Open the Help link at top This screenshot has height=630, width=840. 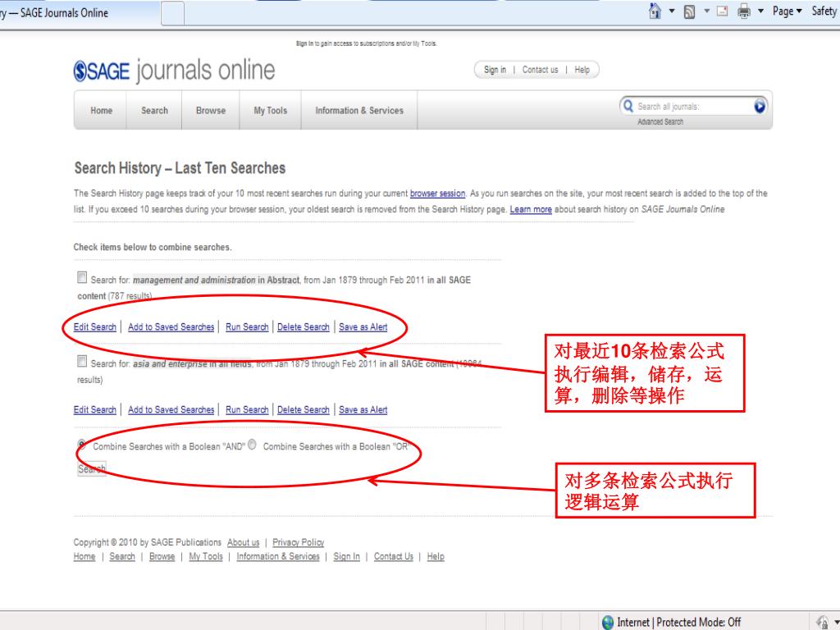tap(582, 70)
